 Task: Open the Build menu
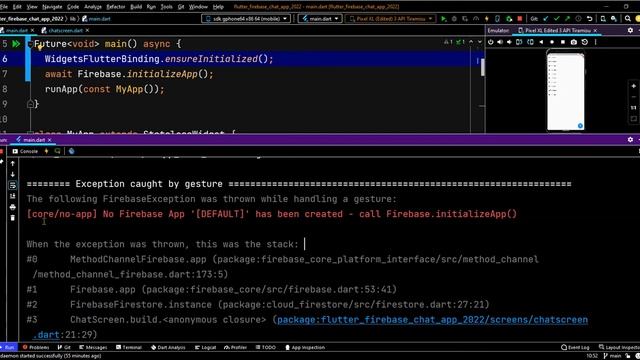136,7
